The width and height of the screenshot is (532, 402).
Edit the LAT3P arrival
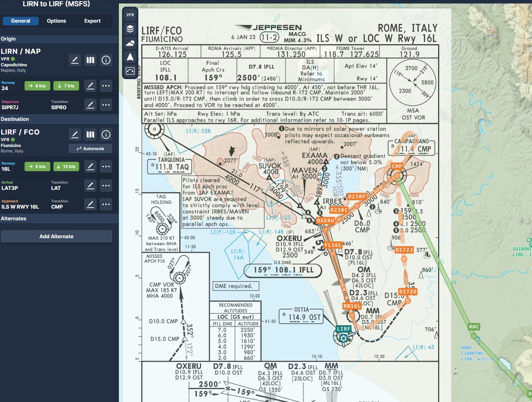pyautogui.click(x=90, y=186)
